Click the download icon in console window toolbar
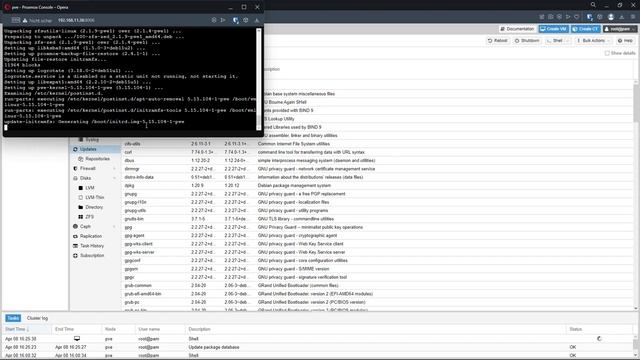This screenshot has width=640, height=360. (257, 20)
